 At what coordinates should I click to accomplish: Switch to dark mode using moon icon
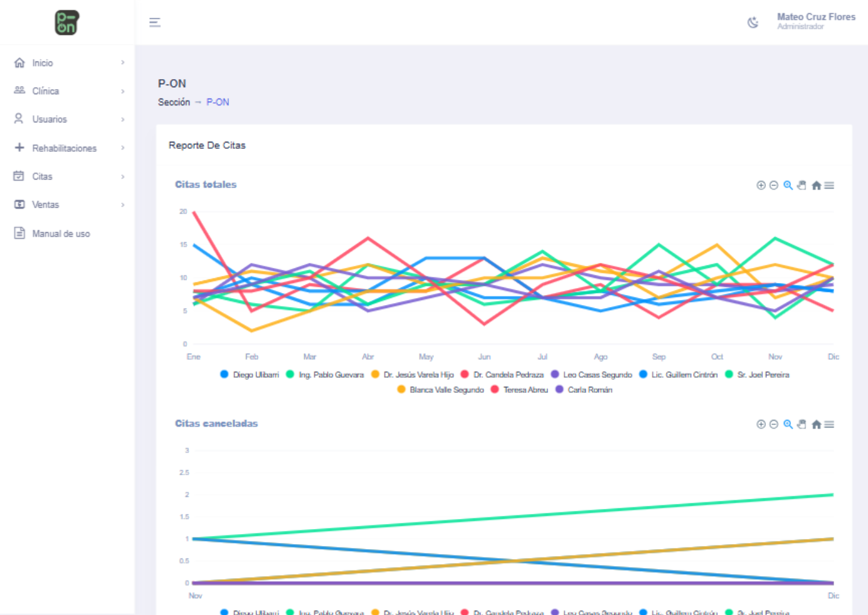click(x=753, y=23)
